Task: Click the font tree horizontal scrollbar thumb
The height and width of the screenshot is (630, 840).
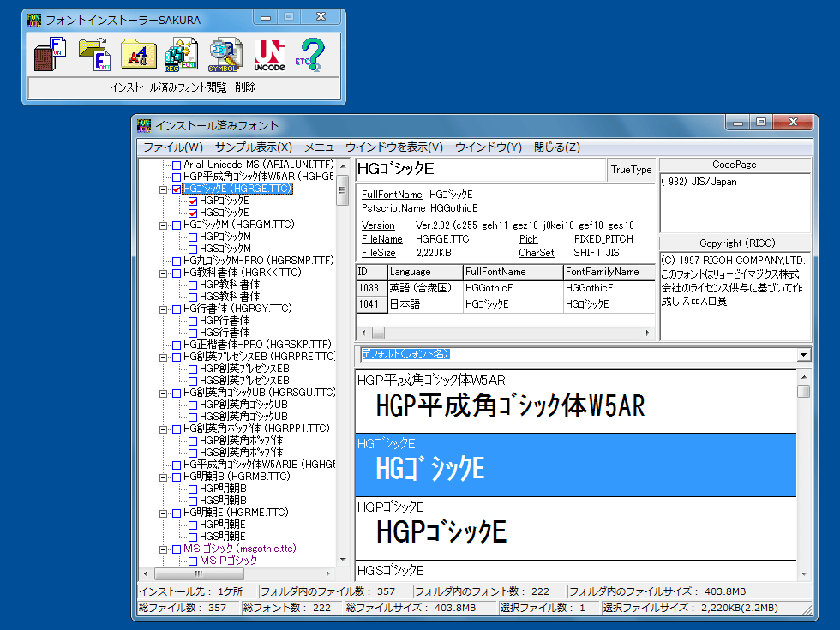Action: pyautogui.click(x=199, y=573)
